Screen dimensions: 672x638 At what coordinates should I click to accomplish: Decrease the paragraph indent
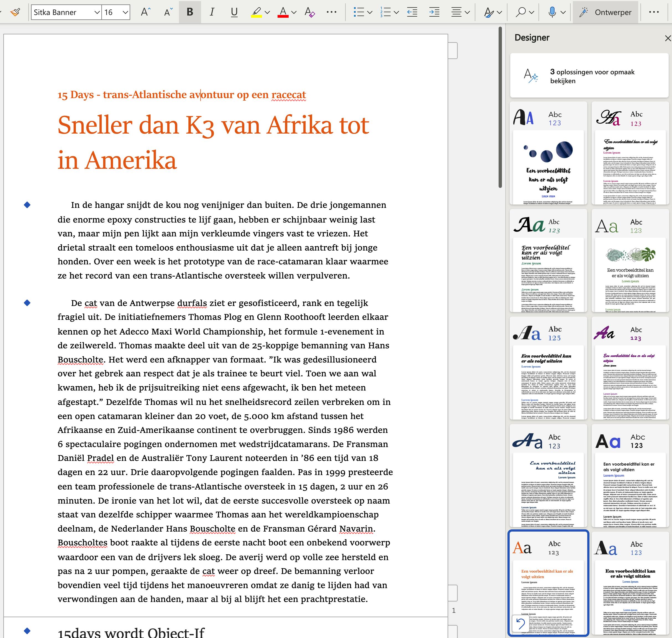point(412,12)
